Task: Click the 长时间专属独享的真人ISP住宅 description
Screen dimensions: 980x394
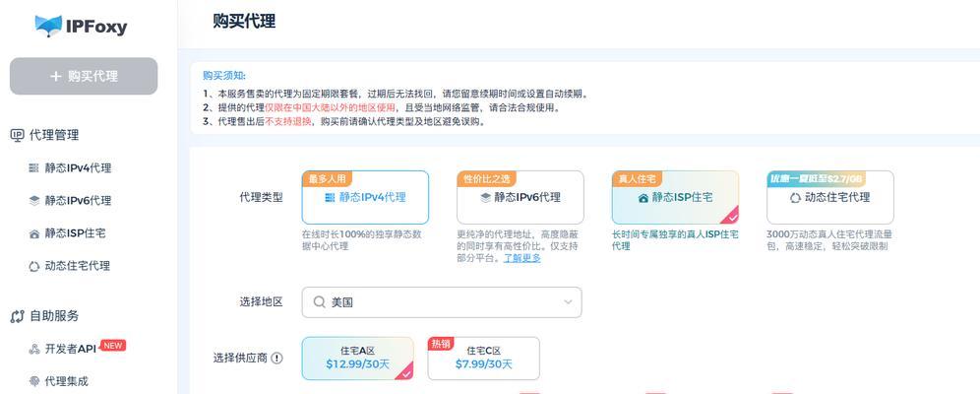Action: pyautogui.click(x=675, y=240)
